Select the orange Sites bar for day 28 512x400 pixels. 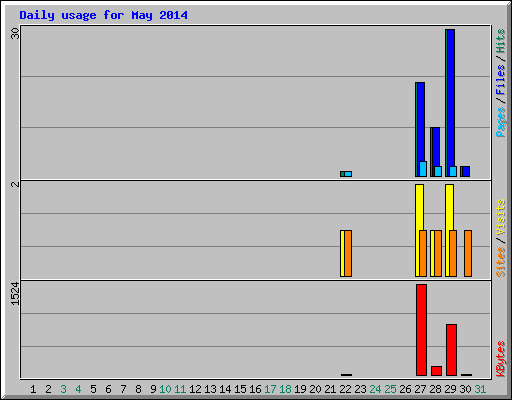point(438,253)
